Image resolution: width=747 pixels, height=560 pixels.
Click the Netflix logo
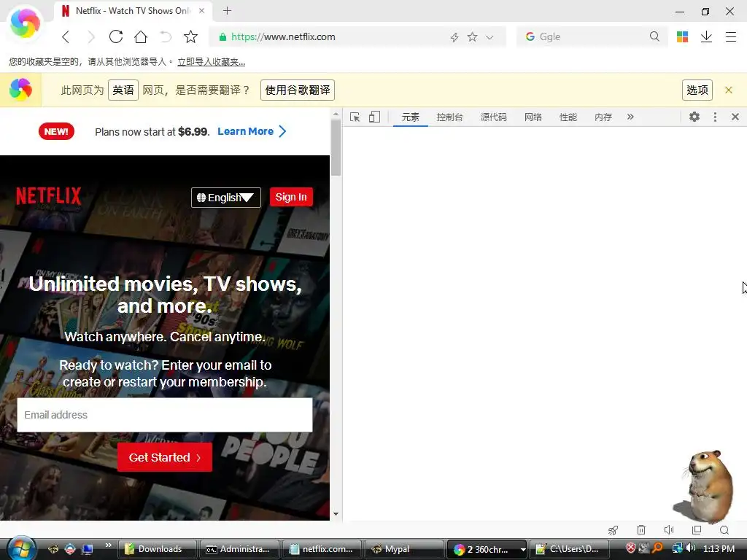tap(49, 196)
